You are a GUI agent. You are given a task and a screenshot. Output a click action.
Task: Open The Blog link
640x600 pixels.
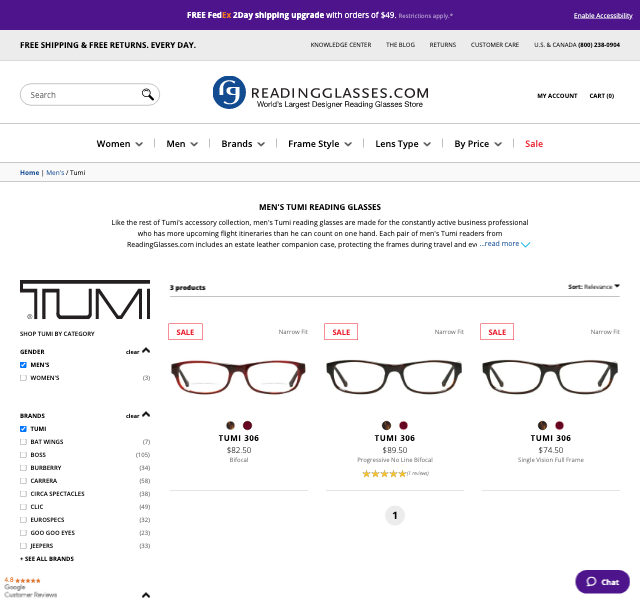click(x=400, y=45)
